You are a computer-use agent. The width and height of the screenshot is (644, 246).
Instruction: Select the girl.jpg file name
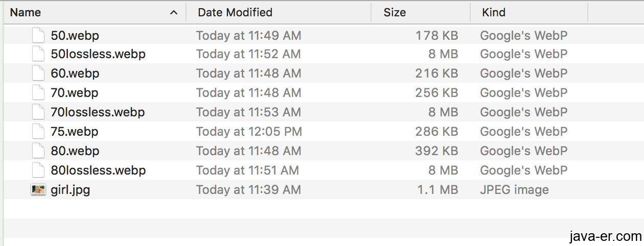point(71,190)
